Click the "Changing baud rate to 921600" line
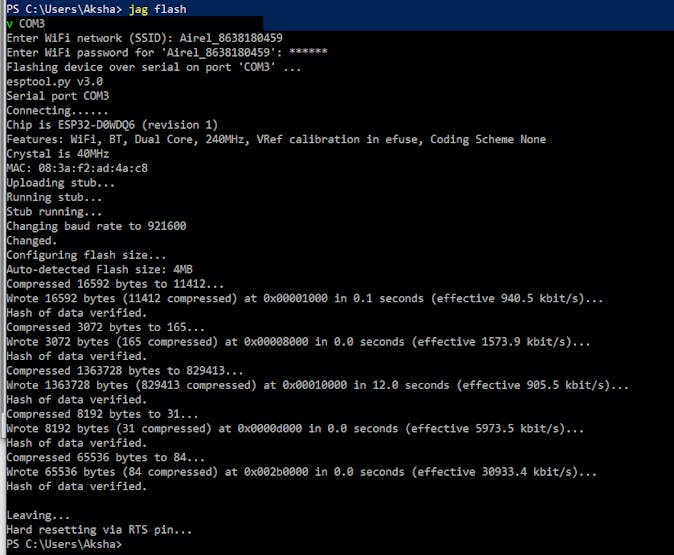The image size is (674, 555). (96, 226)
